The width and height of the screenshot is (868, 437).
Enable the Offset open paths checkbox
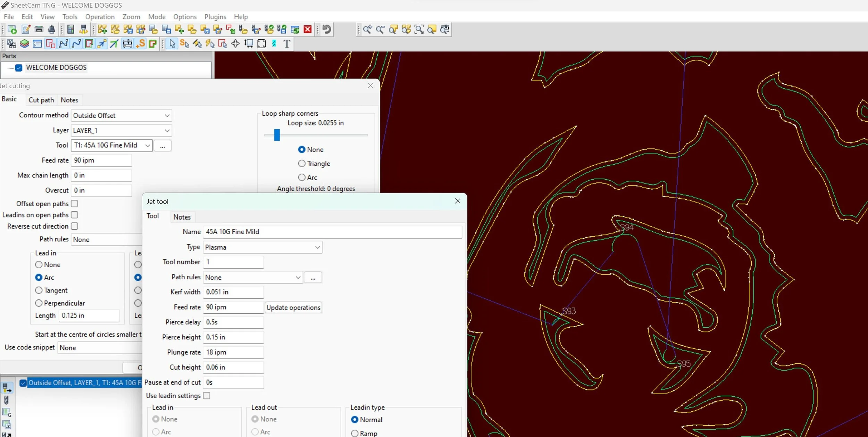tap(75, 204)
